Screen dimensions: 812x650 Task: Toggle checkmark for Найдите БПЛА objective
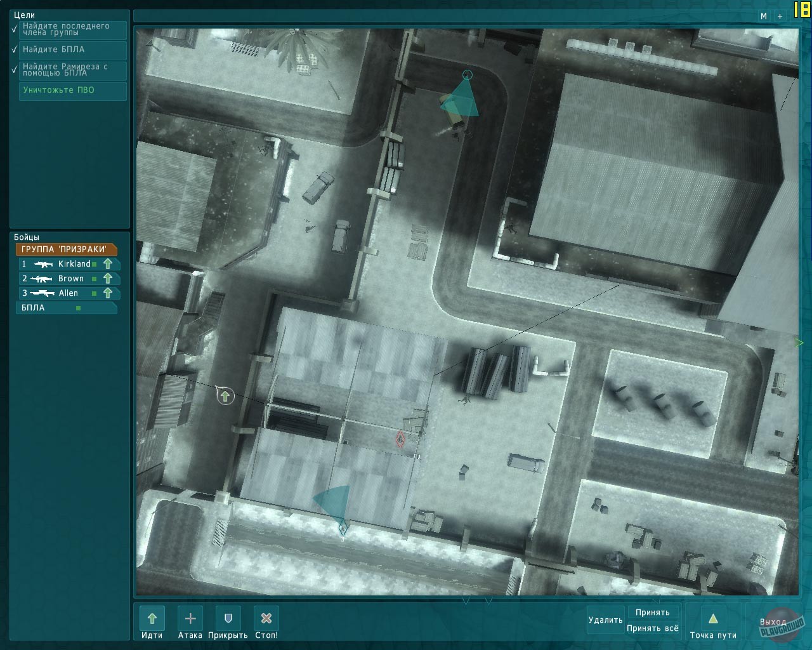pos(15,50)
